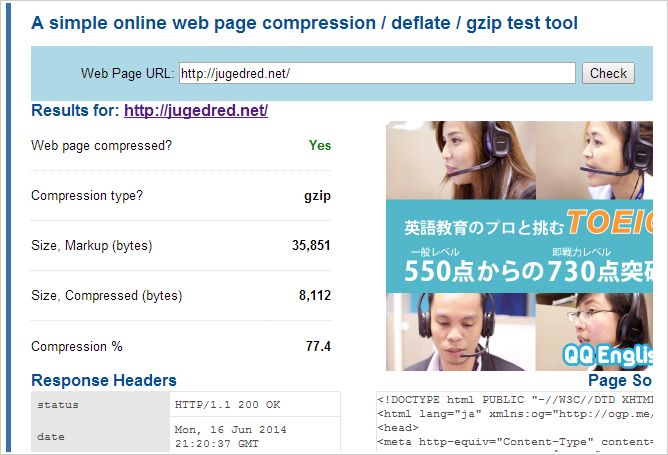The image size is (668, 455).
Task: Click the TOEIC advertisement banner
Action: tap(520, 245)
